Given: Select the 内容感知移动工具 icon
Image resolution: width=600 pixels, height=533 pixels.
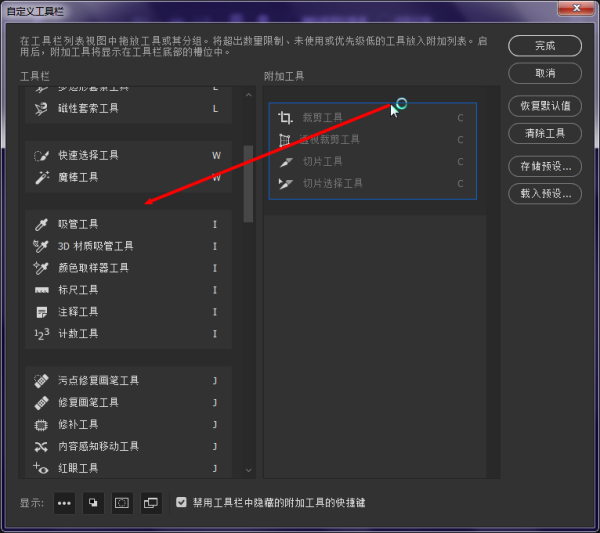Looking at the screenshot, I should 41,447.
